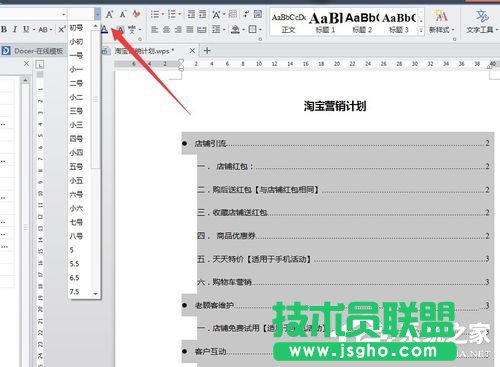Choose font size 5.5
500x367 pixels.
(75, 264)
